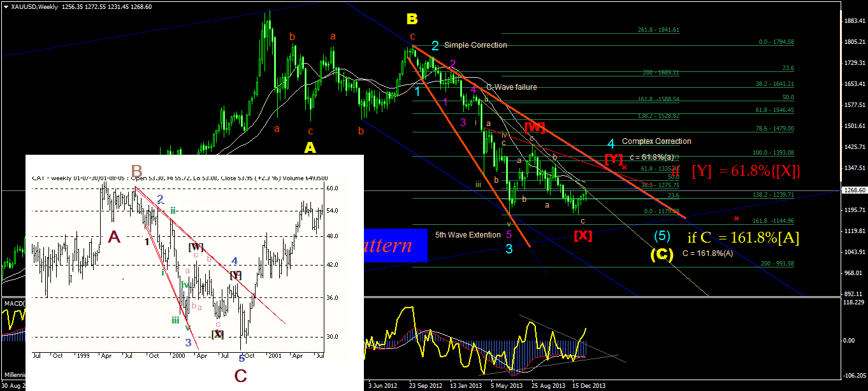The height and width of the screenshot is (391, 868).
Task: Click the white 'C = 161.8%(A)' label
Action: coord(708,253)
